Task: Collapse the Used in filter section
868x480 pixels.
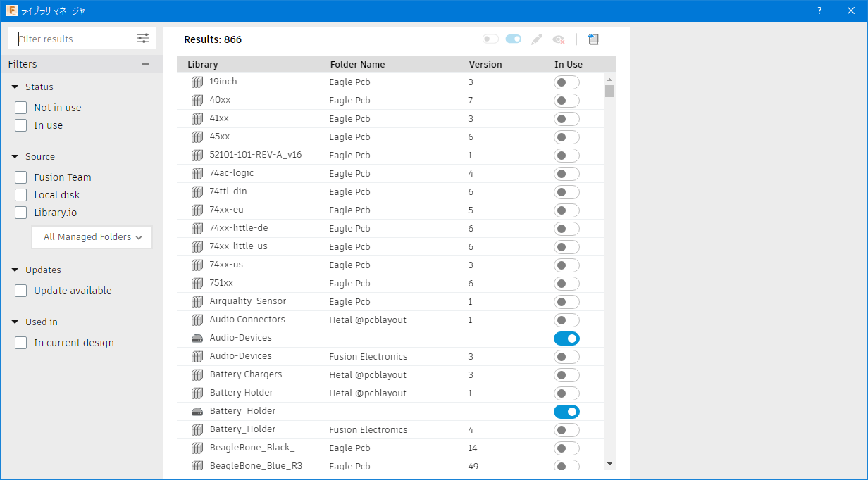Action: click(x=15, y=322)
